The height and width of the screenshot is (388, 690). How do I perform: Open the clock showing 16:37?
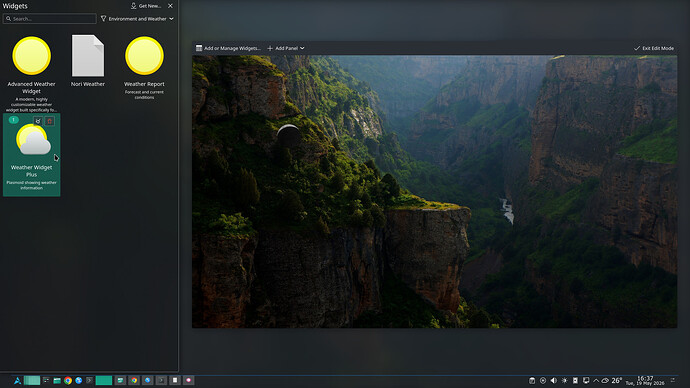coord(645,381)
